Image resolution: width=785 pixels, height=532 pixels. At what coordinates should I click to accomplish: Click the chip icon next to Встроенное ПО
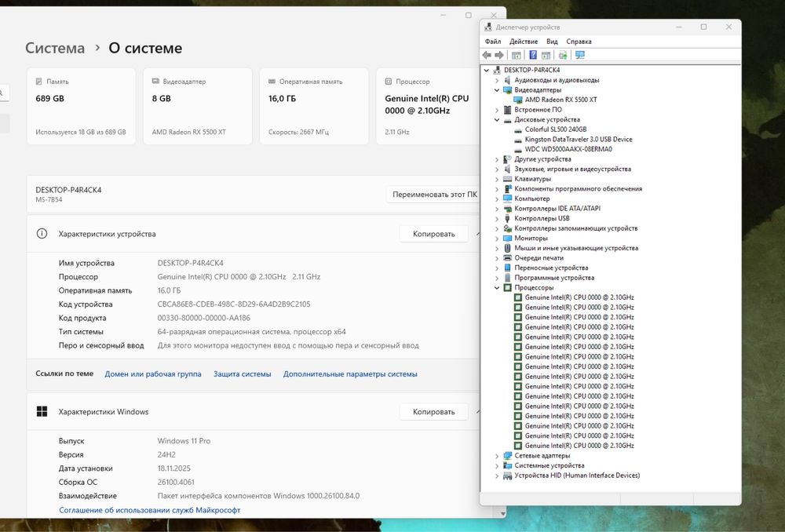[x=507, y=110]
